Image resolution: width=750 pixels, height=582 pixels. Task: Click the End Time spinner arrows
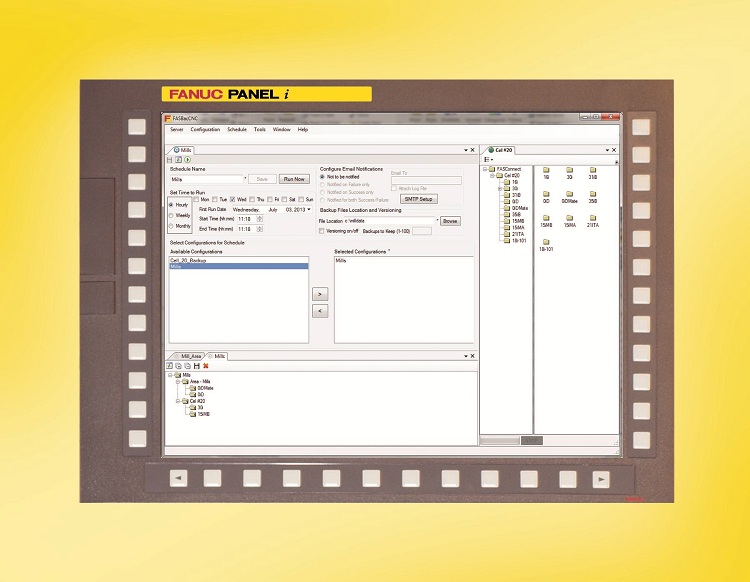tap(260, 229)
